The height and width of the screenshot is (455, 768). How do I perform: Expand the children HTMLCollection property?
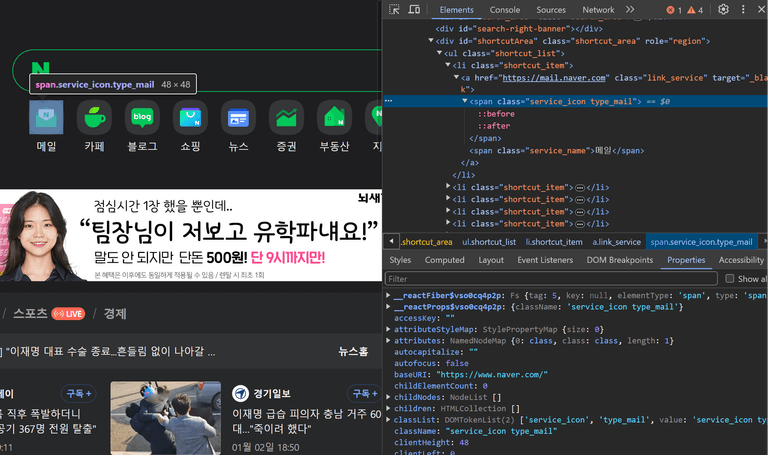coord(388,408)
